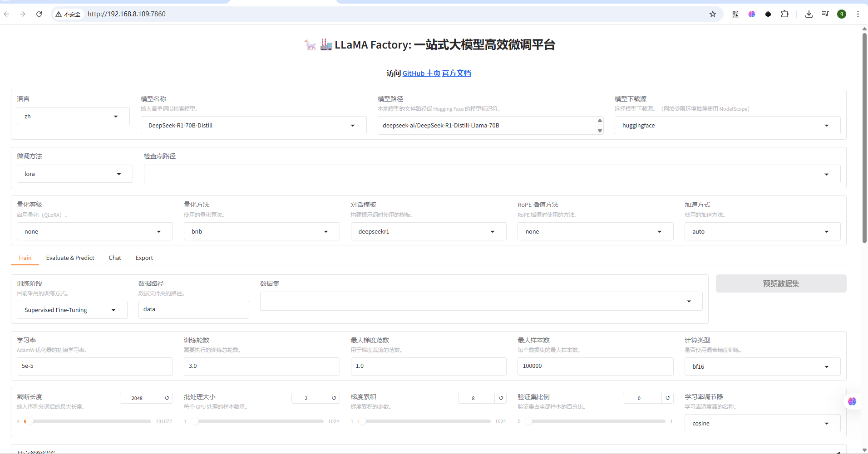Open quantization method dropdown bnb

[x=262, y=231]
